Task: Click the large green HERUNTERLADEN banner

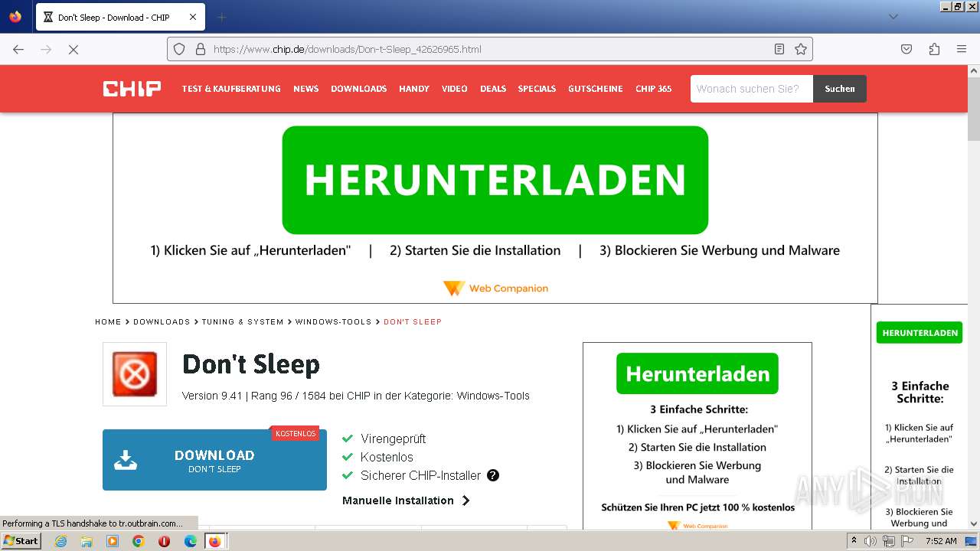Action: click(x=495, y=180)
